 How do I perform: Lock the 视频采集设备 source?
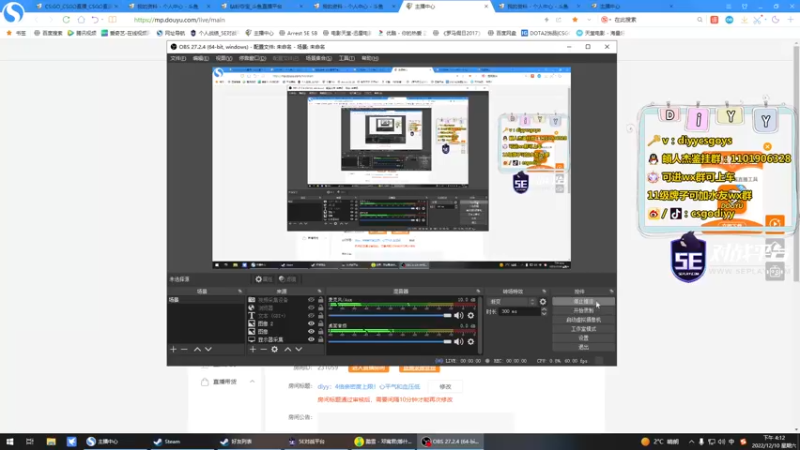pos(320,300)
